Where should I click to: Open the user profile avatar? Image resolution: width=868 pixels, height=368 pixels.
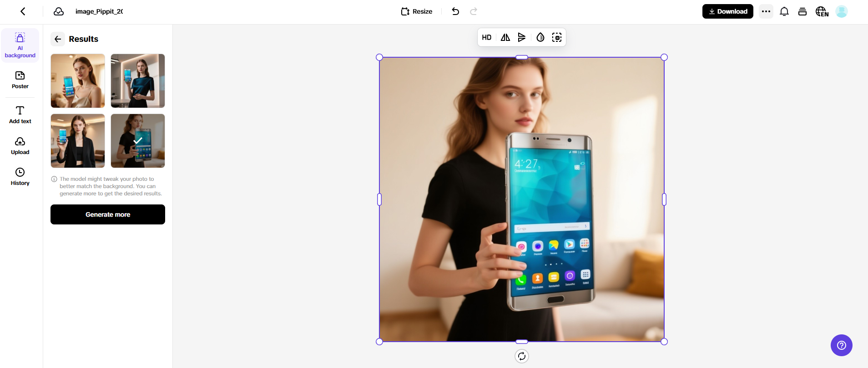coord(842,11)
